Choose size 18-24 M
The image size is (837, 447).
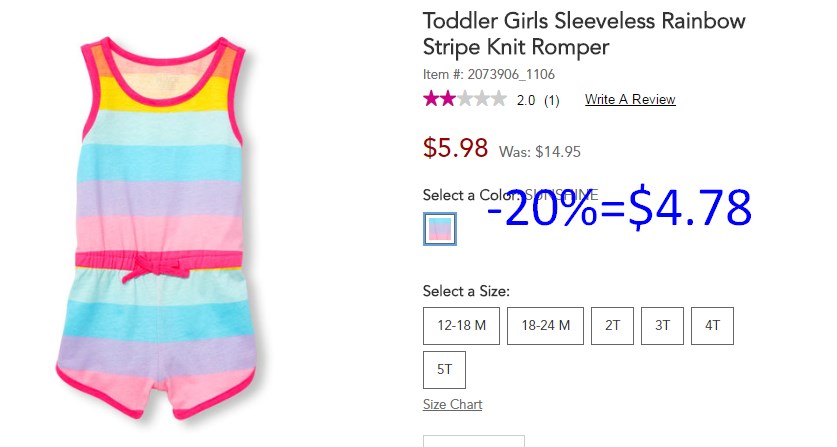pos(545,326)
